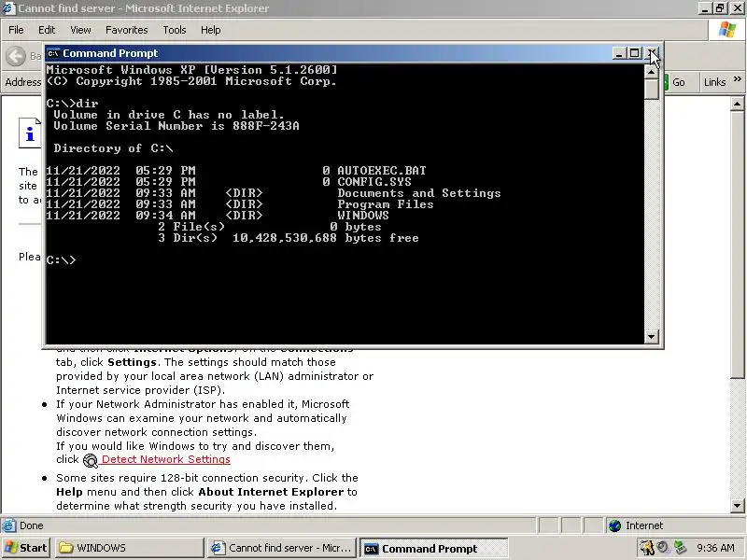Click the Internet Explorer restore down button
The image size is (747, 560).
pyautogui.click(x=720, y=8)
